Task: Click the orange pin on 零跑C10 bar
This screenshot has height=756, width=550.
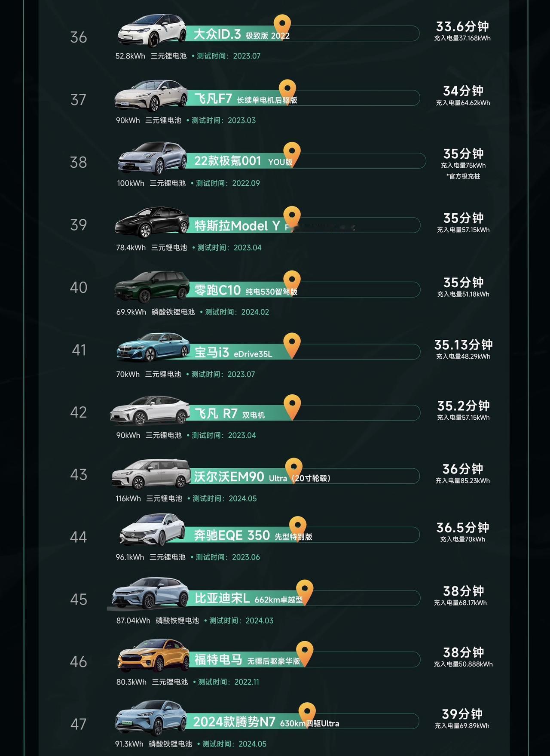Action: click(x=292, y=281)
